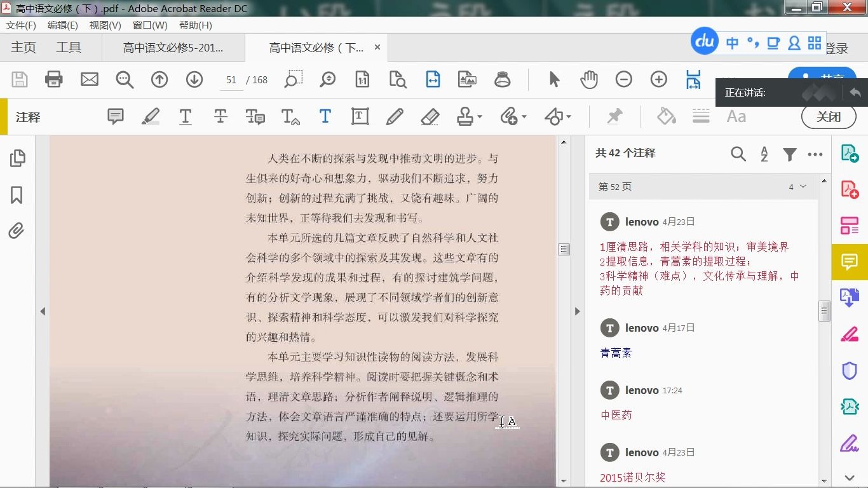Select the Text box tool
The image size is (868, 488).
pyautogui.click(x=360, y=116)
